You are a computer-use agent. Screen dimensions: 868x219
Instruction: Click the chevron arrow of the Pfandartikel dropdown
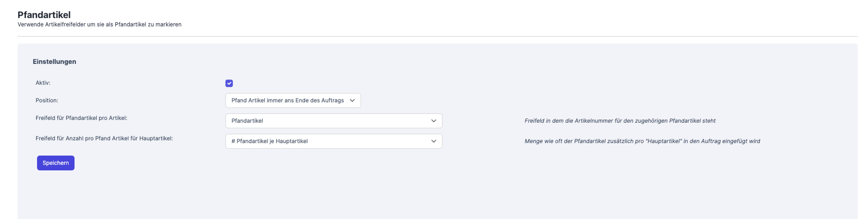point(434,121)
